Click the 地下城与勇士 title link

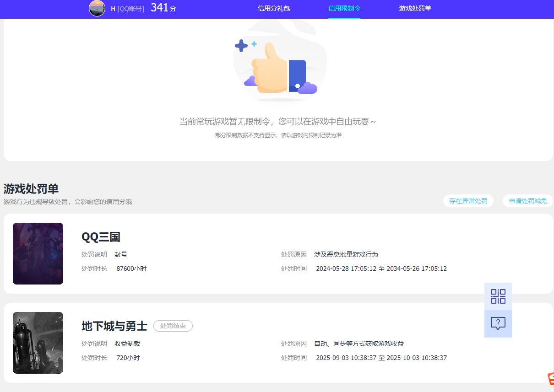point(113,326)
